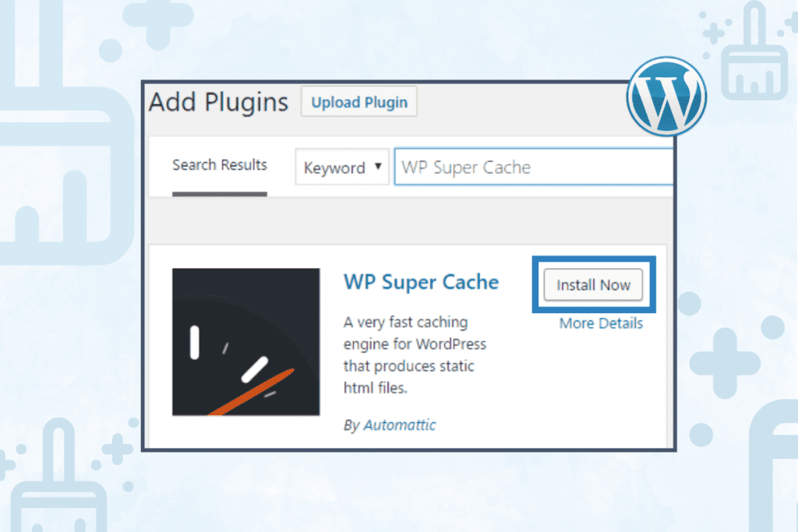Open the WP Super Cache title link
Image resolution: width=798 pixels, height=532 pixels.
point(421,282)
